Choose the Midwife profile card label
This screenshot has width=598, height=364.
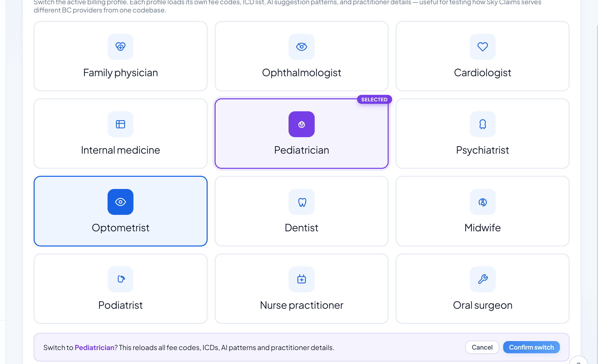(x=482, y=228)
